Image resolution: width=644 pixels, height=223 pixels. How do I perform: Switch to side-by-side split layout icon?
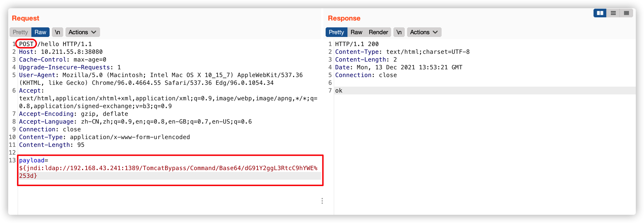[x=600, y=13]
